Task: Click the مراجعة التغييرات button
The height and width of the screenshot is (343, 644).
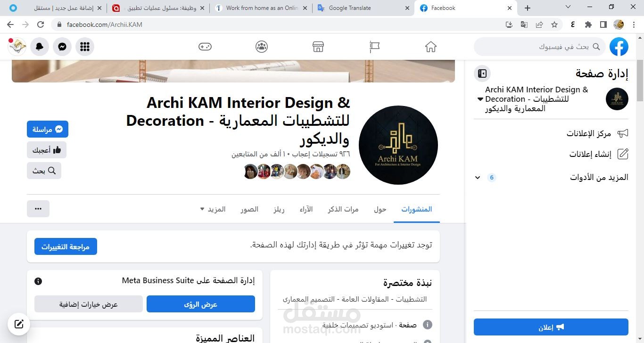Action: point(66,246)
